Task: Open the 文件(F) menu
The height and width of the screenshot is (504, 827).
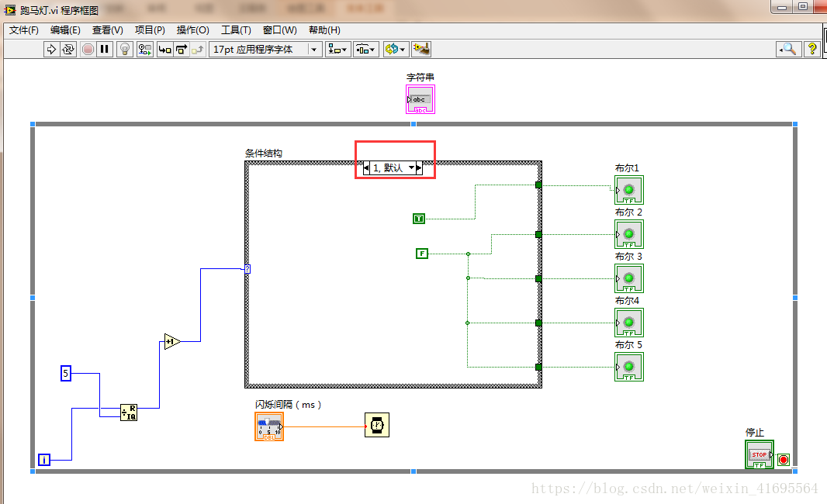Action: [x=24, y=30]
